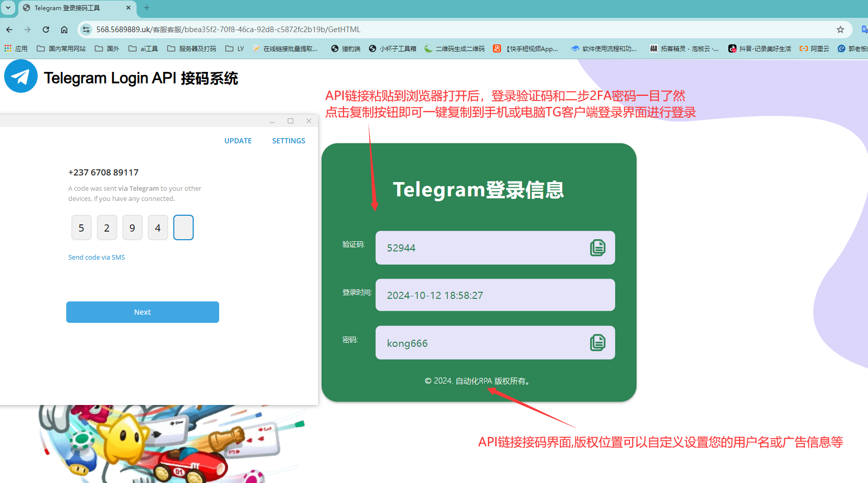This screenshot has width=868, height=483.
Task: Click the empty fifth code digit box
Action: pos(183,227)
